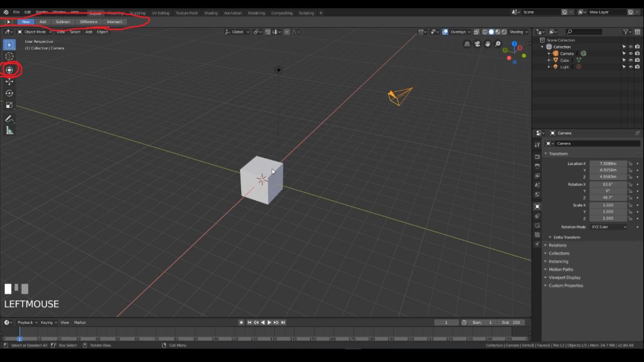Toggle snapping magnet in viewport header

point(267,32)
